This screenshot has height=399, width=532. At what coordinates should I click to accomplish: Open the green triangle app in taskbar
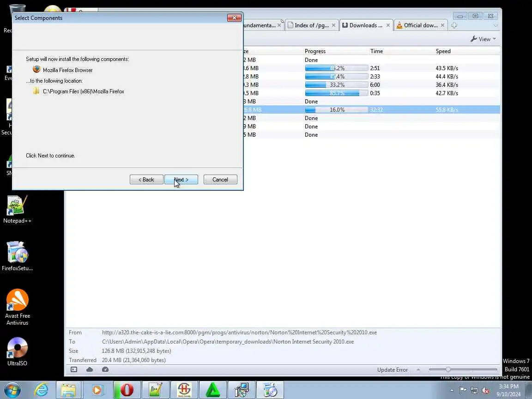[213, 390]
